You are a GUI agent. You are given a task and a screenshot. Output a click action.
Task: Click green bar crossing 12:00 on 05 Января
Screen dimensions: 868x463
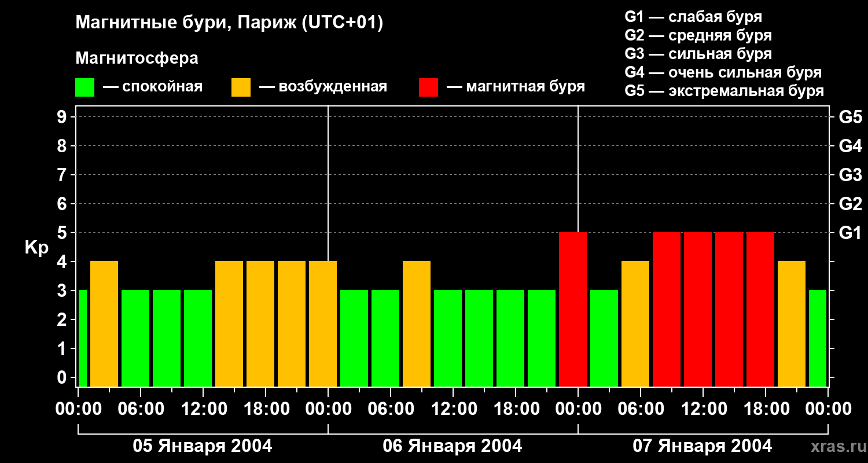[198, 339]
